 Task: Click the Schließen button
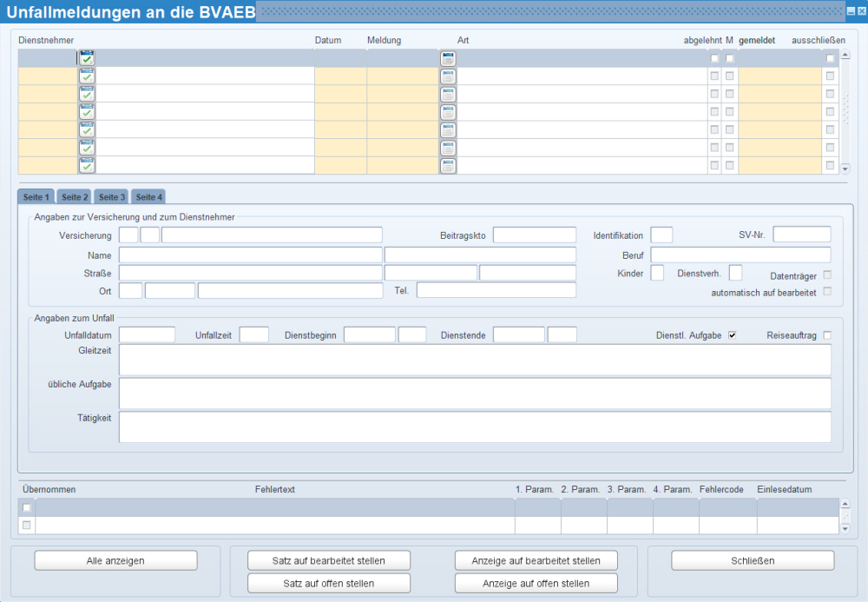point(753,560)
